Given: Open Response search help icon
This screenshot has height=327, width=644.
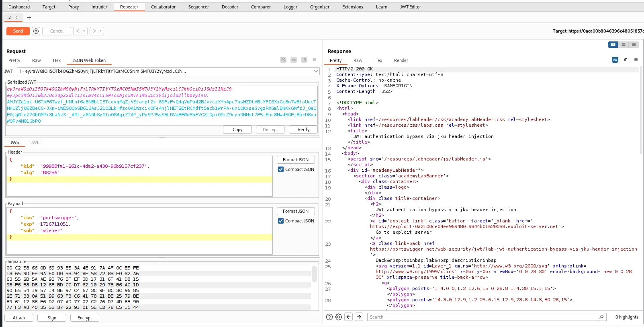Looking at the screenshot, I should point(329,317).
